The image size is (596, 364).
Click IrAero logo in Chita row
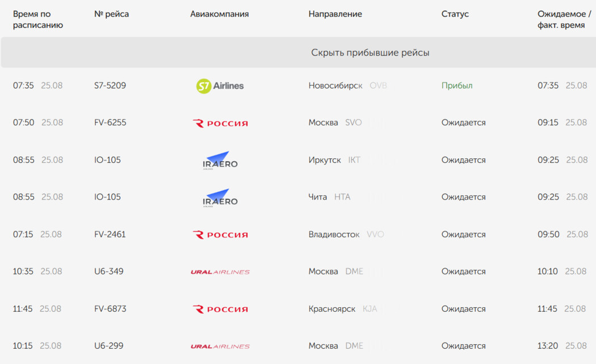pyautogui.click(x=220, y=198)
